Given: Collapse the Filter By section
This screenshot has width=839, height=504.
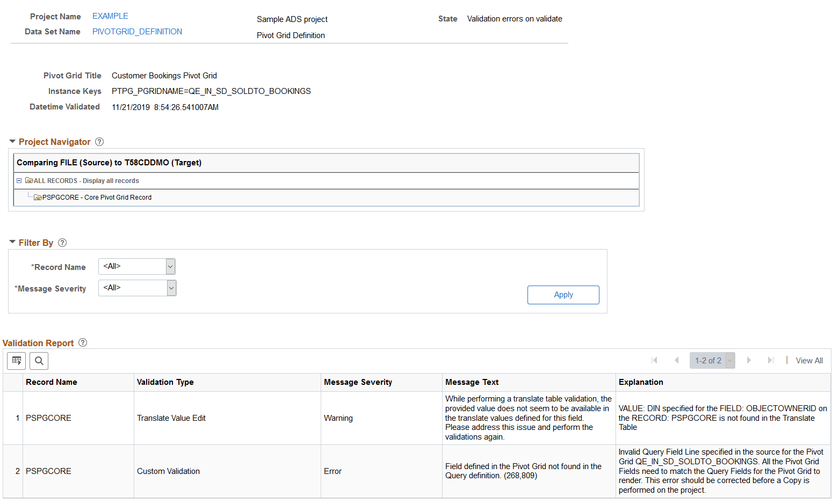Looking at the screenshot, I should point(12,242).
